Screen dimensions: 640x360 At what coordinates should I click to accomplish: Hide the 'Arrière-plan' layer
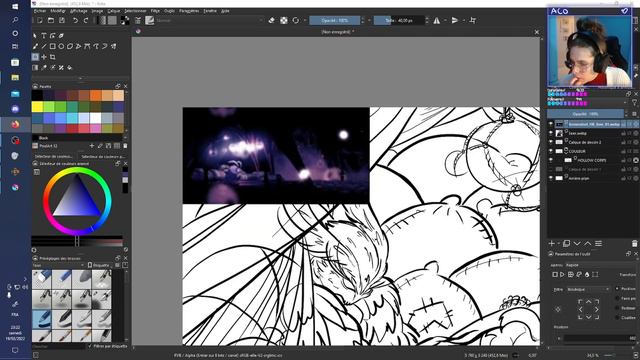point(551,178)
